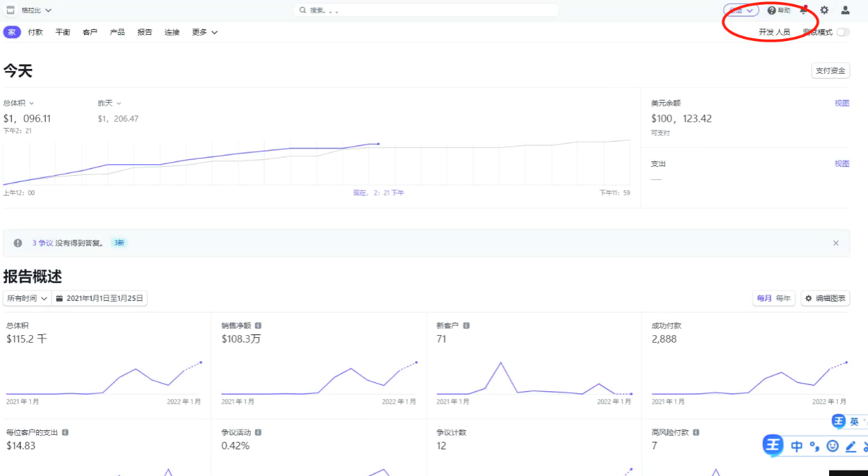Viewport: 868px width, 476px height.
Task: Go to the 付款 tab
Action: 36,32
